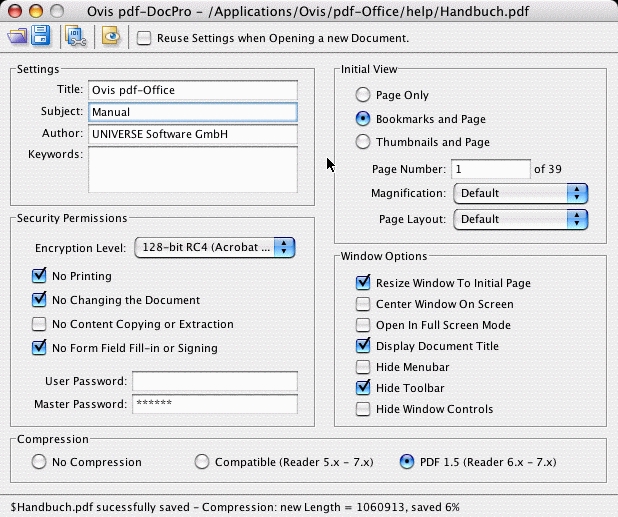Click the open folder toolbar icon
This screenshot has width=618, height=517.
click(x=18, y=38)
